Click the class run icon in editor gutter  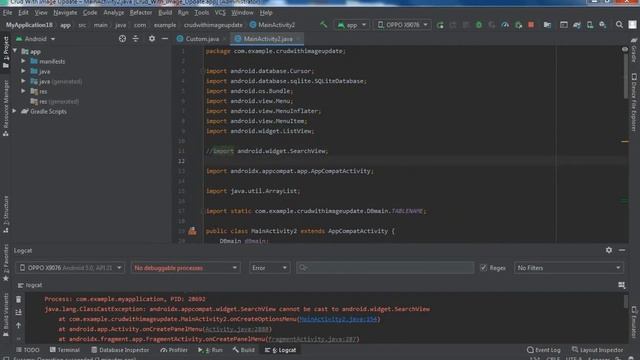(192, 231)
